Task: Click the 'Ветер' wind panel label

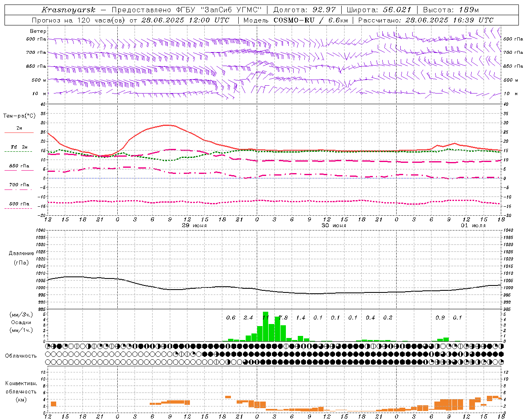Action: coord(38,31)
